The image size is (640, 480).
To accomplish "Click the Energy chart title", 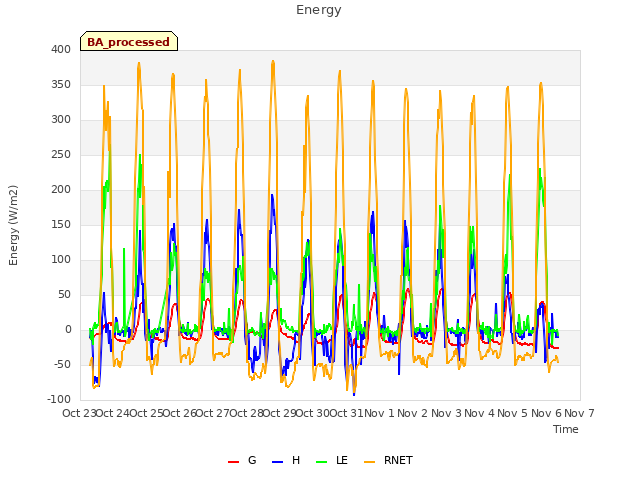I will 318,10.
